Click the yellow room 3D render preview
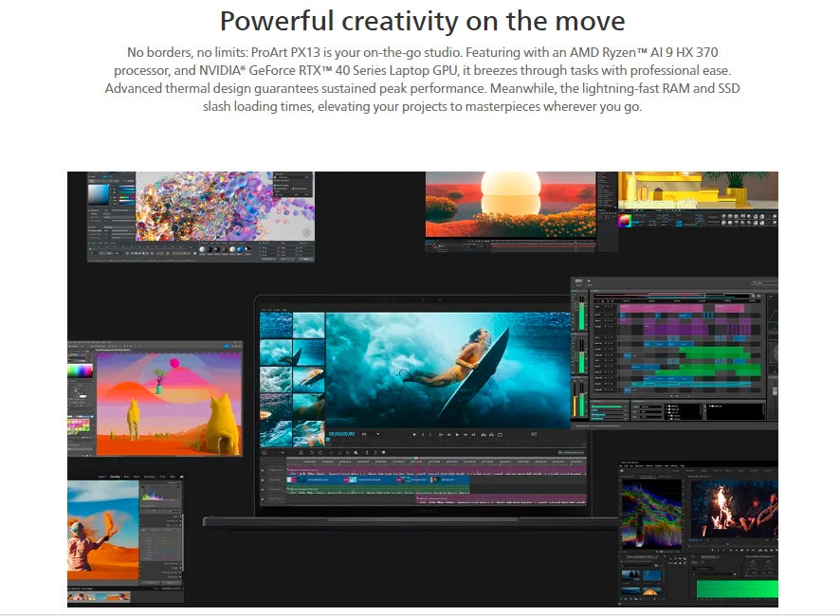Viewport: 840px width, 616px height. (x=698, y=190)
